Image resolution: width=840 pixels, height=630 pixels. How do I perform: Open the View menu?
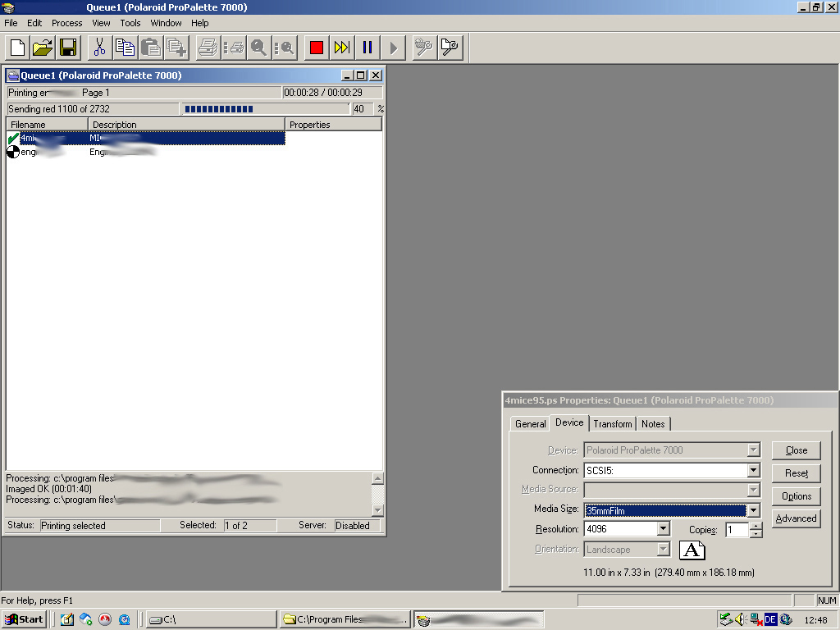click(x=101, y=23)
